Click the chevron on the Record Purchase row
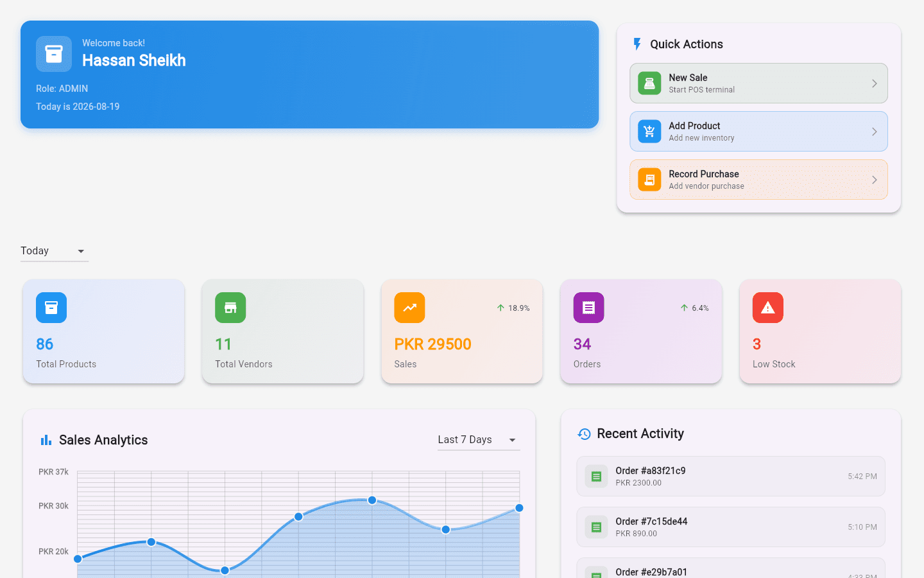924x578 pixels. [x=875, y=180]
